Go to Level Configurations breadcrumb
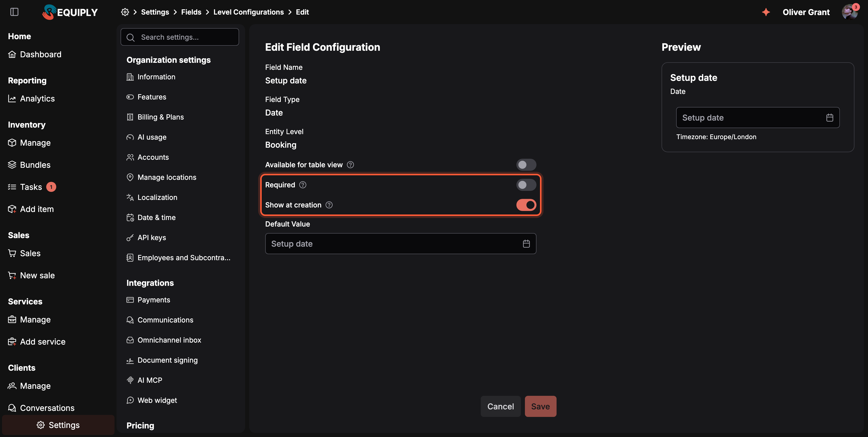Image resolution: width=868 pixels, height=437 pixels. [x=248, y=12]
